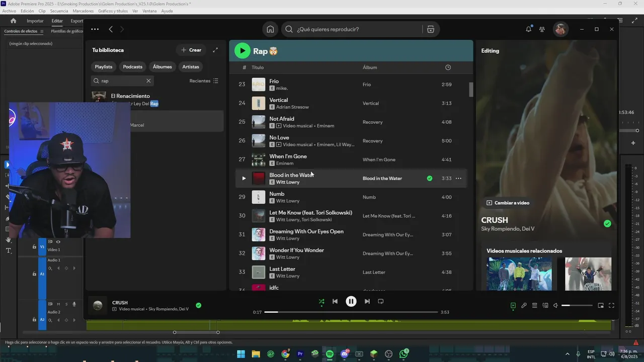This screenshot has height=362, width=644.
Task: Toggle A1 track targeting
Action: tap(42, 274)
